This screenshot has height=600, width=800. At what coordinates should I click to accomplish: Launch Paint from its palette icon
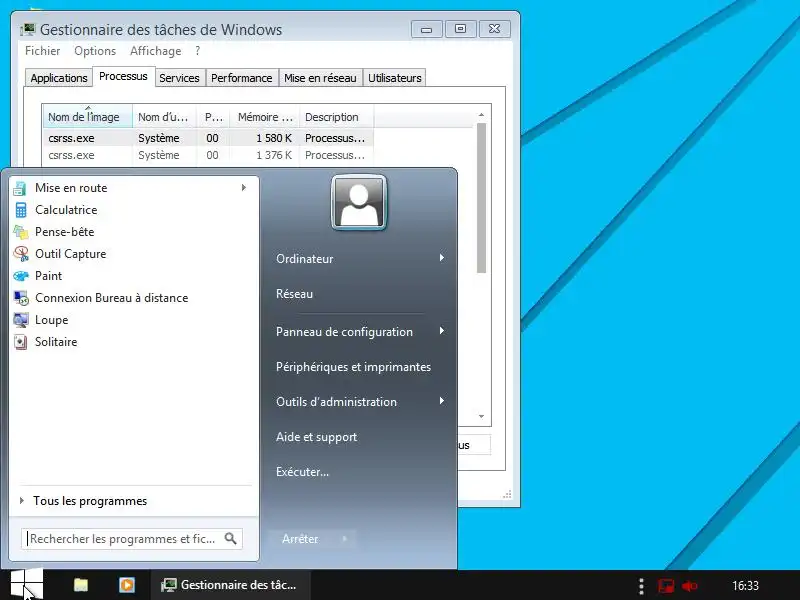click(21, 276)
